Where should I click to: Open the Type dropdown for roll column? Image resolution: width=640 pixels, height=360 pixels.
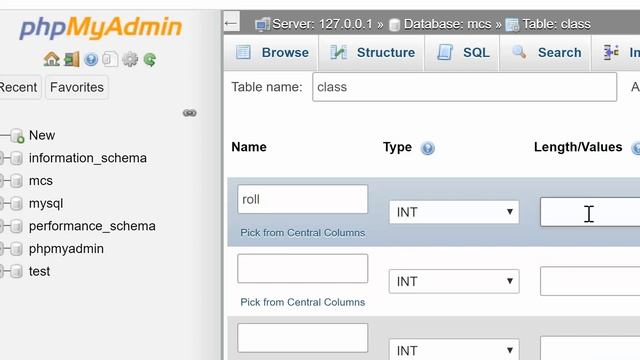pos(454,212)
